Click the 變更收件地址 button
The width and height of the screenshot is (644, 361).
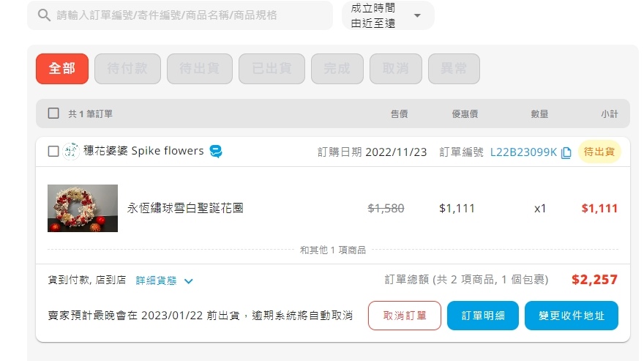(x=571, y=316)
